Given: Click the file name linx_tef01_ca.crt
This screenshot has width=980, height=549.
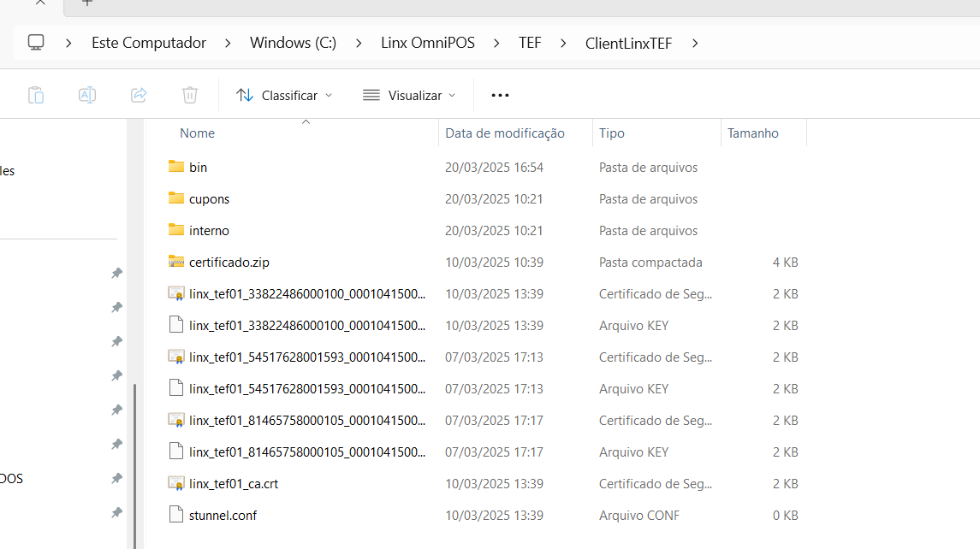Looking at the screenshot, I should tap(234, 484).
